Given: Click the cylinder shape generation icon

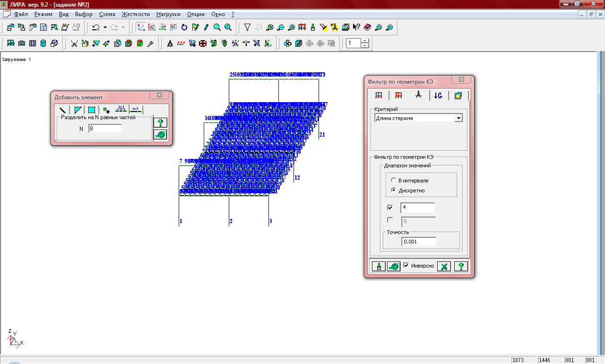Looking at the screenshot, I should click(x=43, y=43).
